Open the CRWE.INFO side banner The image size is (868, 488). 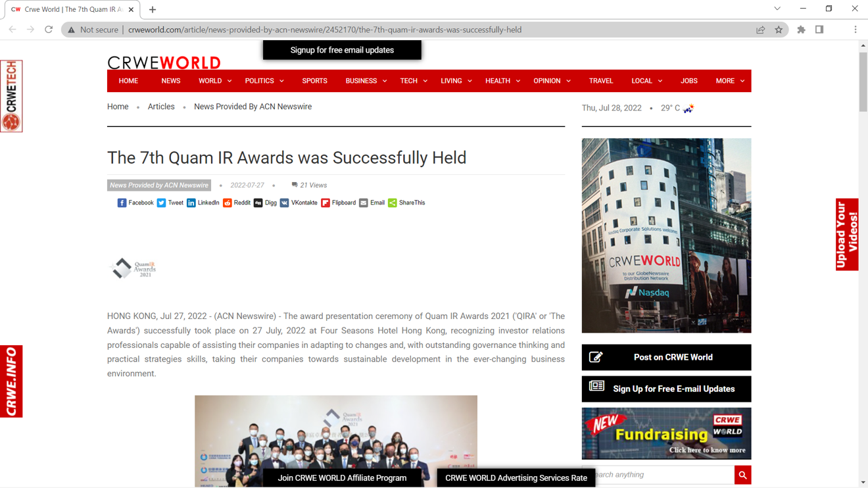[11, 381]
